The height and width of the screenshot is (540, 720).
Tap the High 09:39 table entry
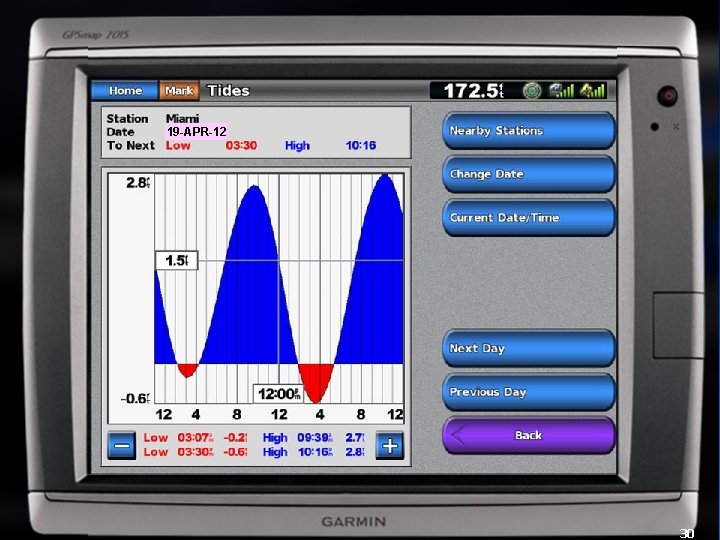point(315,438)
